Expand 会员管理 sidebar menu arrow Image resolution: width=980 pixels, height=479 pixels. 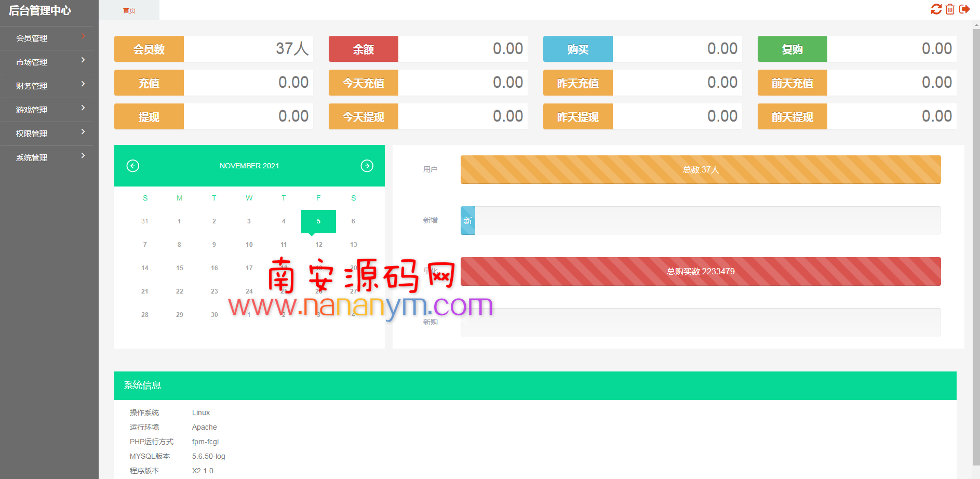click(x=83, y=36)
